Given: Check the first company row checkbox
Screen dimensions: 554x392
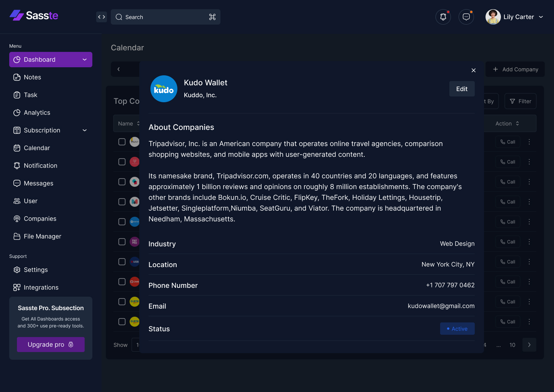Looking at the screenshot, I should [x=122, y=142].
